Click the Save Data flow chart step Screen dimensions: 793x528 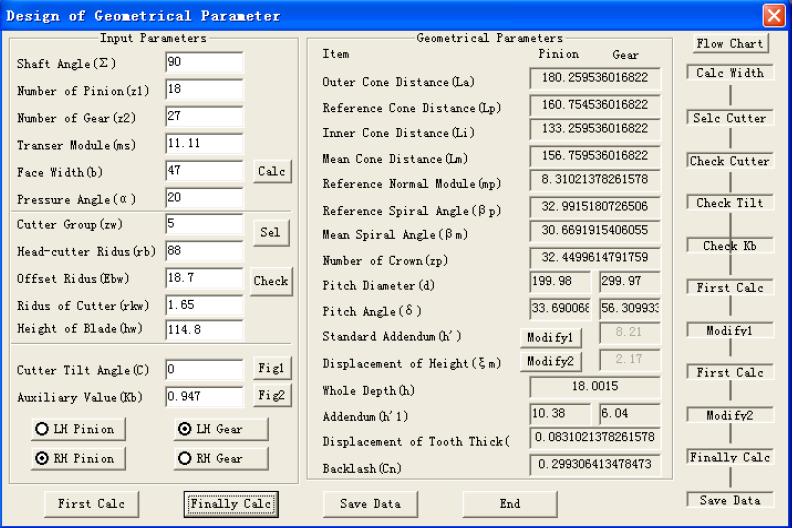tap(730, 501)
